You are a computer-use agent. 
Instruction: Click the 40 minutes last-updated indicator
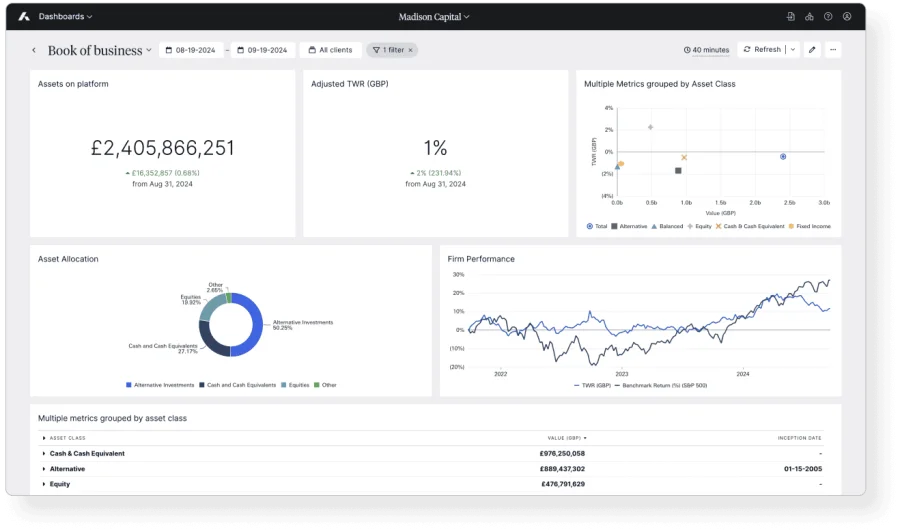click(707, 50)
